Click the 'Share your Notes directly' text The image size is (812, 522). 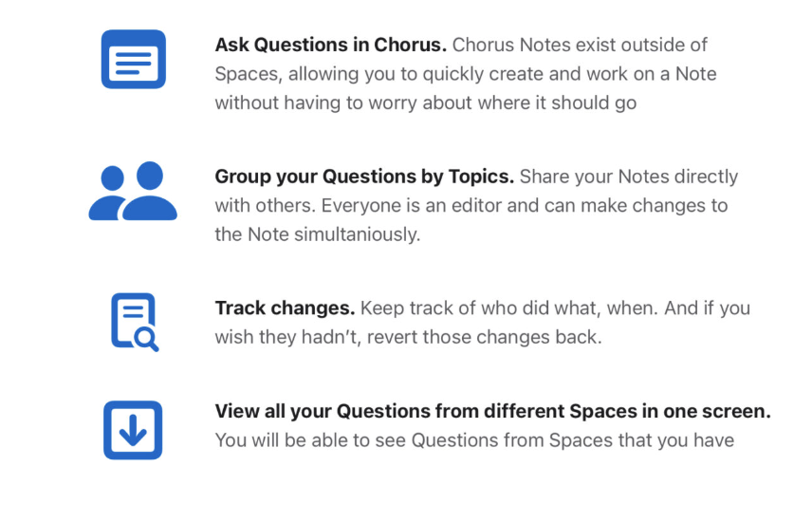coord(629,177)
